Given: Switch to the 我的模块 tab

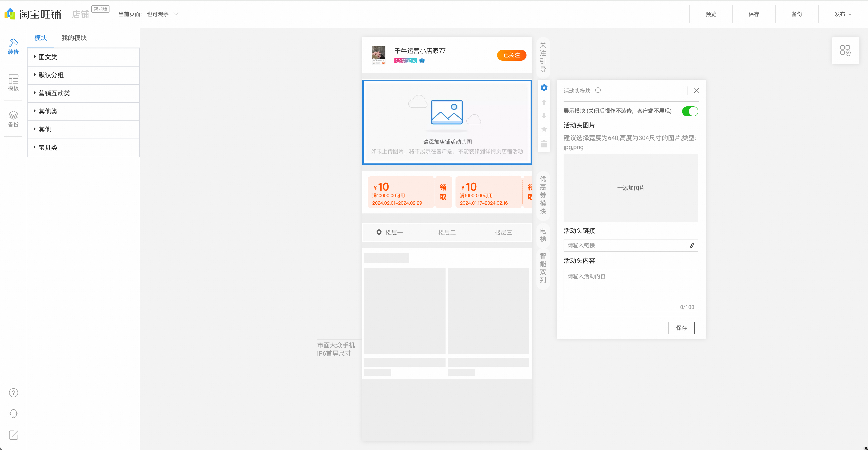Looking at the screenshot, I should pyautogui.click(x=74, y=38).
